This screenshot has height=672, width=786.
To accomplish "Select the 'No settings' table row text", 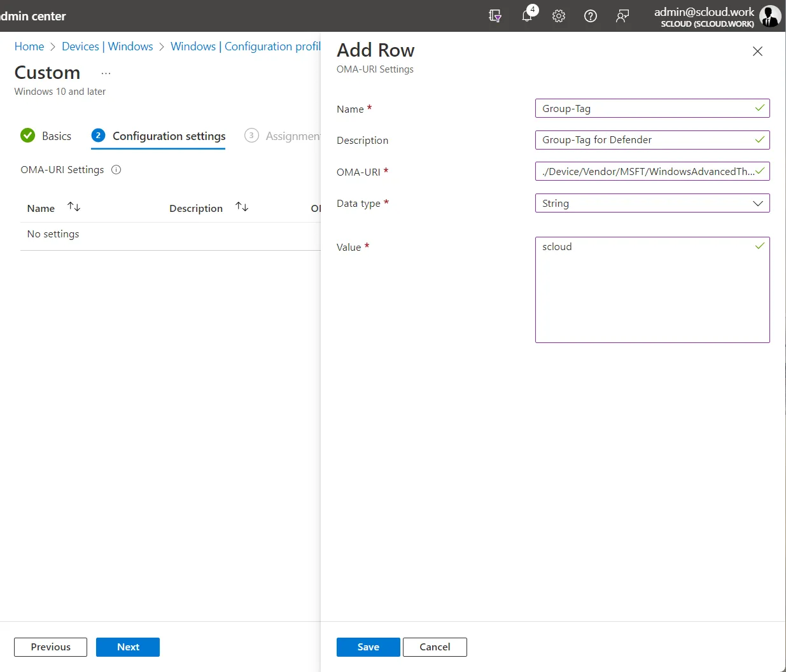I will [x=53, y=234].
